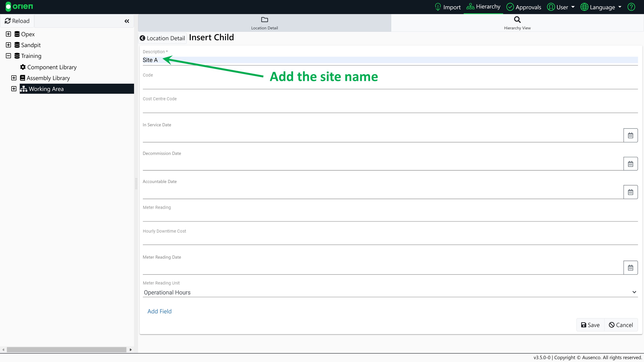Open the Meter Reading Unit dropdown
This screenshot has width=644, height=362.
[x=390, y=292]
